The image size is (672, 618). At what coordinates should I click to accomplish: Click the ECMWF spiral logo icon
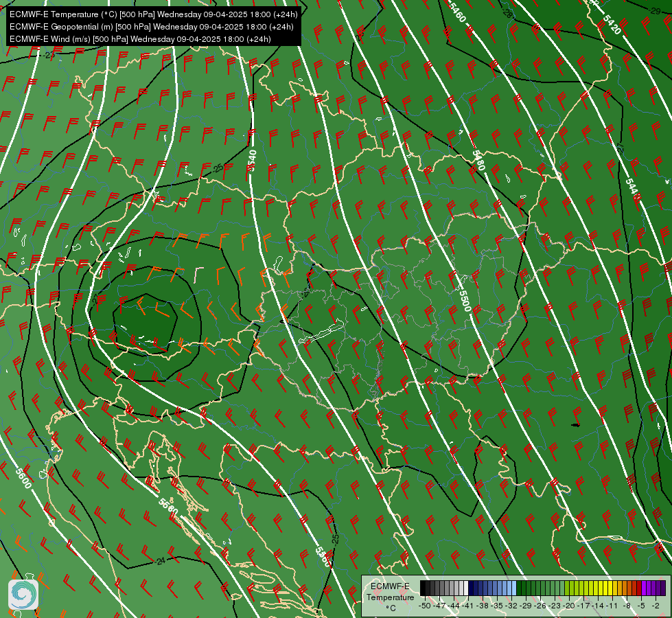click(23, 595)
